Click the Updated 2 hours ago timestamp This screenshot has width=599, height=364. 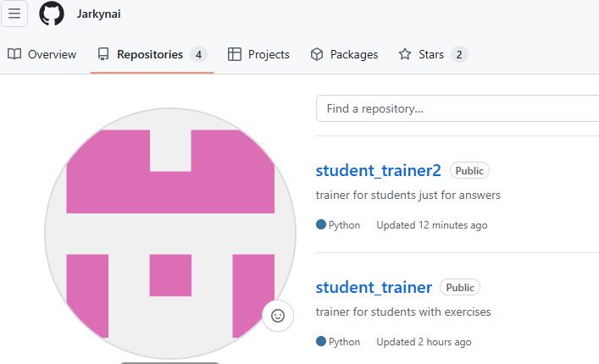coord(424,342)
